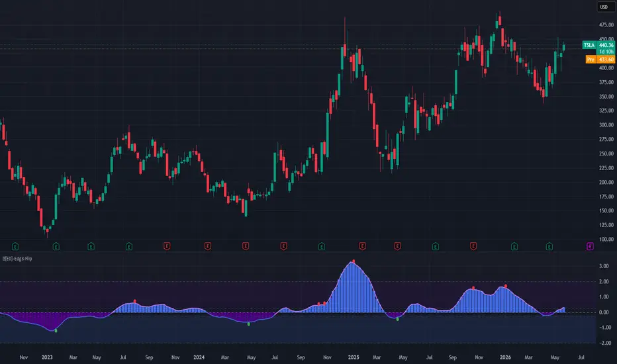Screen dimensions: 617x364
Task: Click the orange Pre-market 433.60 label
Action: point(600,60)
